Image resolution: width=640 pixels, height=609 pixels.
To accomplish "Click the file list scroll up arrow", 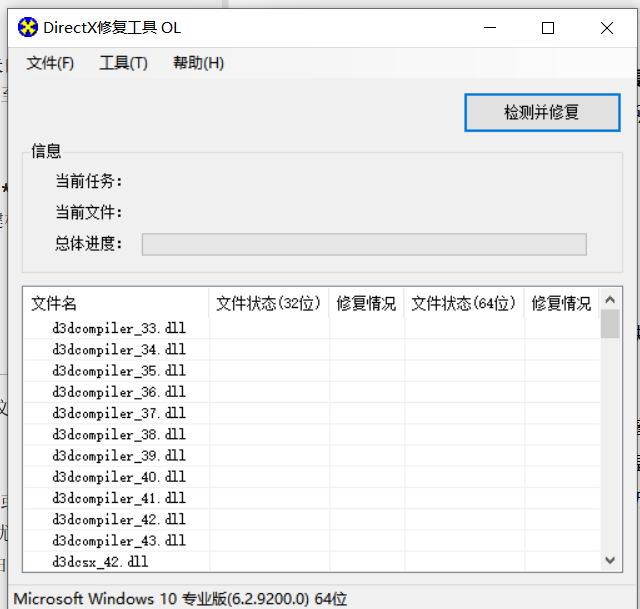I will pyautogui.click(x=610, y=300).
